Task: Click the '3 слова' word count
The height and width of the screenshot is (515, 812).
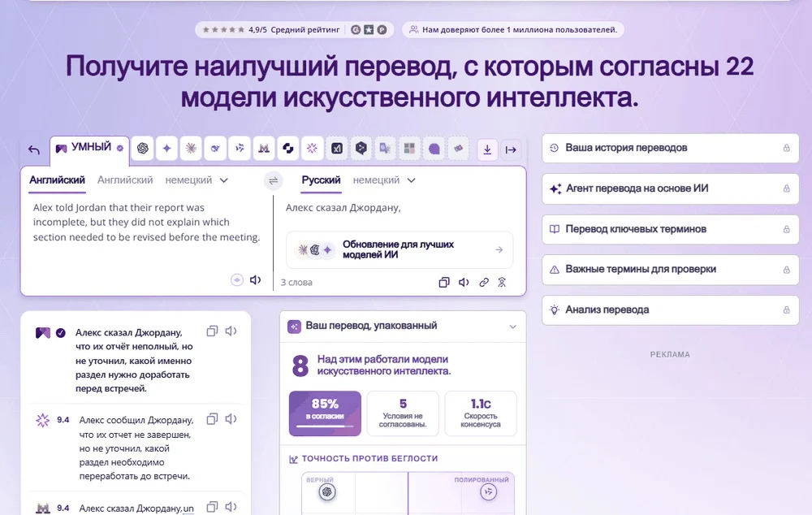Action: (x=296, y=283)
